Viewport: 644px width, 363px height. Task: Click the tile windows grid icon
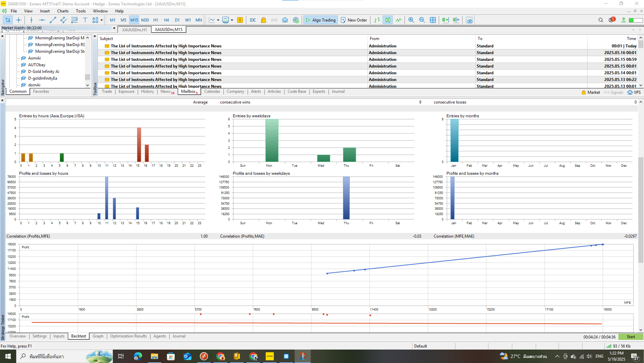point(433,20)
